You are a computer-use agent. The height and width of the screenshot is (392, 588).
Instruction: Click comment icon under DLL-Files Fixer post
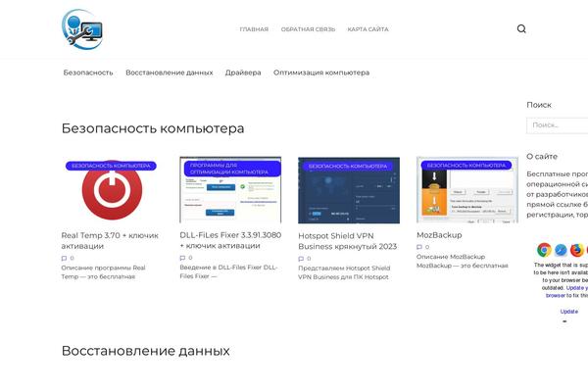(182, 258)
